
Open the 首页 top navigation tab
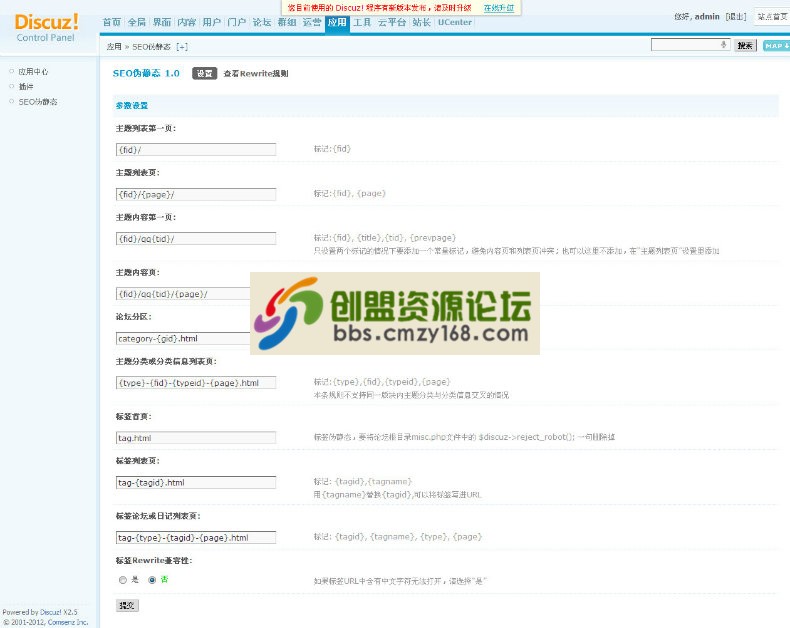[111, 22]
